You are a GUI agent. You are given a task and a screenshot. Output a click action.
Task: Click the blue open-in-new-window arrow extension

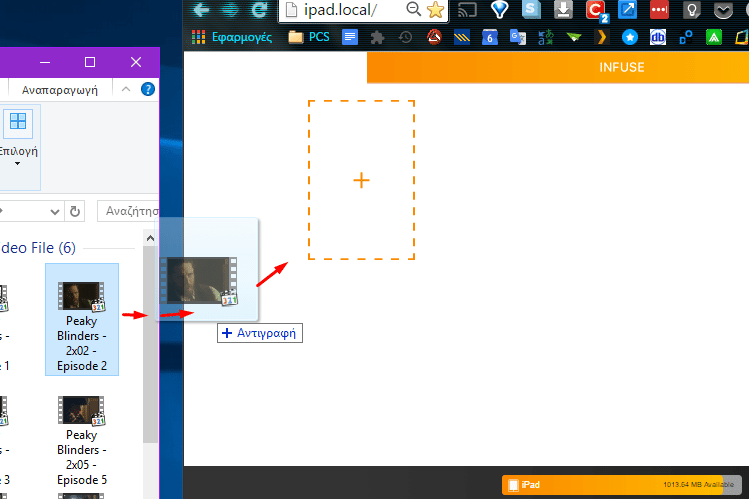point(627,10)
